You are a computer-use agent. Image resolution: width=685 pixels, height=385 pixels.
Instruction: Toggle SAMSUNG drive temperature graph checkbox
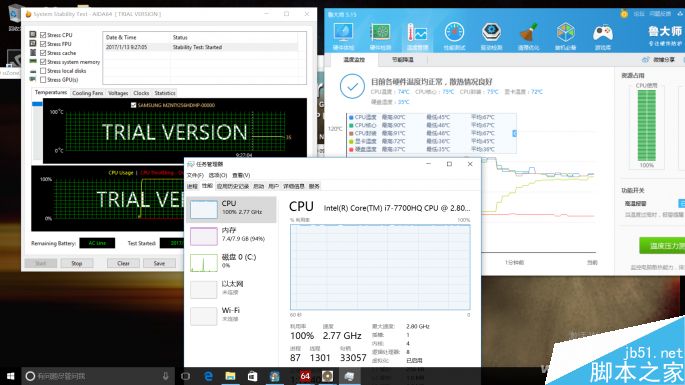134,105
